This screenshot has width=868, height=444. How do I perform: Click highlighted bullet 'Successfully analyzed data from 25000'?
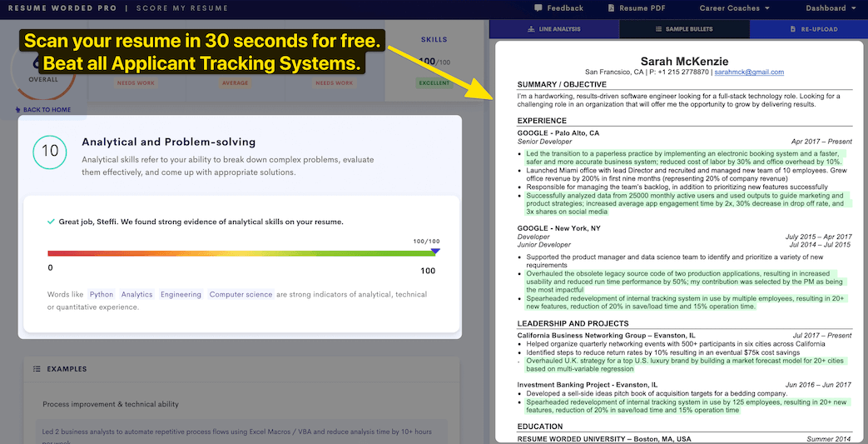[x=687, y=203]
